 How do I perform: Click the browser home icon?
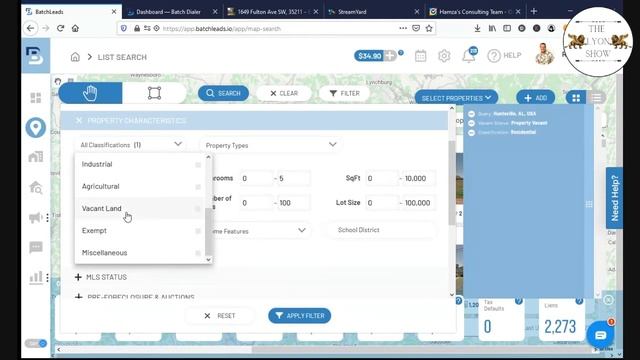coord(75,28)
